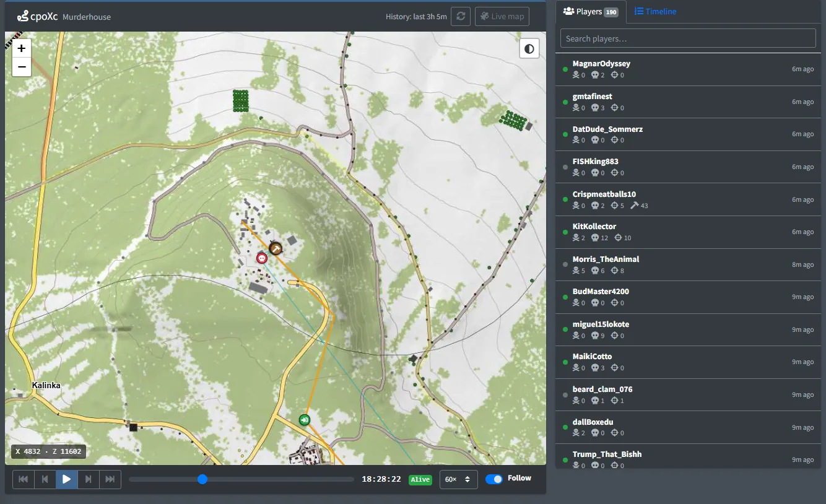Click the cpoXc logo
The image size is (826, 504).
37,17
